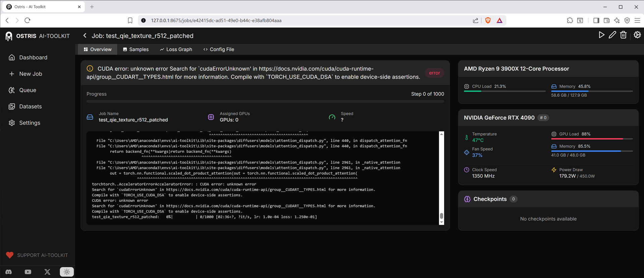Open browser extensions puzzle icon
Screen dimensions: 644x278
[x=570, y=20]
